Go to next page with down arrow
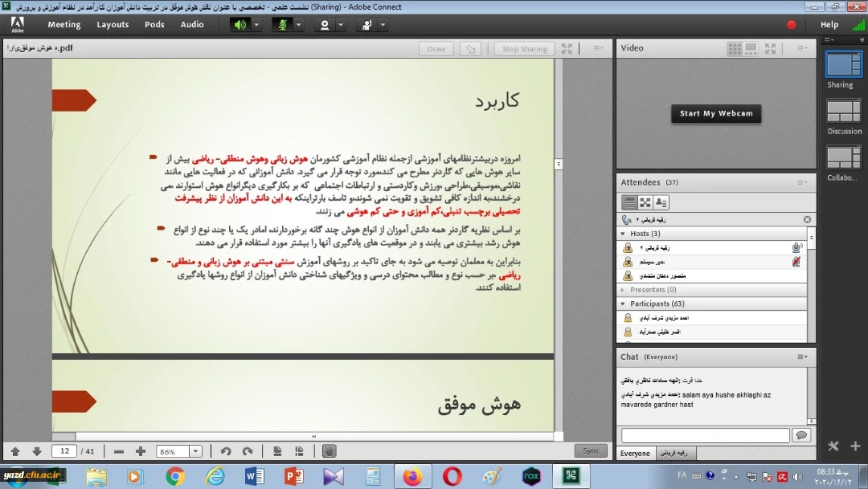868x489 pixels. [x=36, y=451]
